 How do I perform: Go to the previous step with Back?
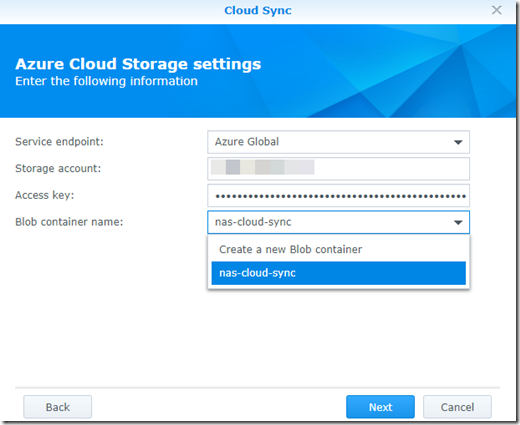tap(57, 407)
